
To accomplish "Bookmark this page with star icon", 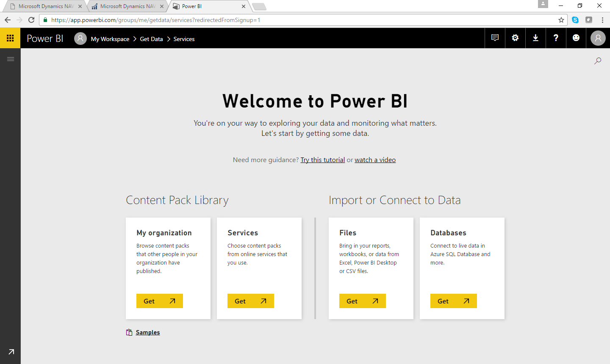I will (x=561, y=20).
